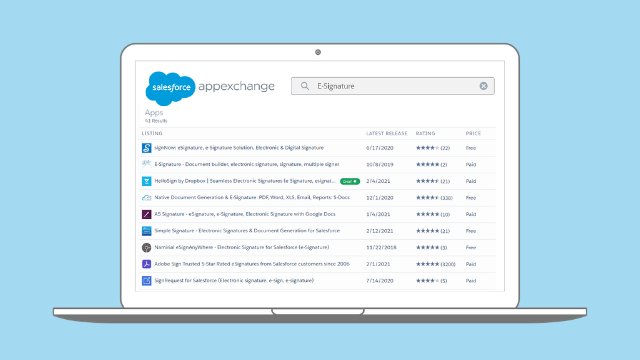This screenshot has height=360, width=640.
Task: Click the Listing column header
Action: [152, 133]
